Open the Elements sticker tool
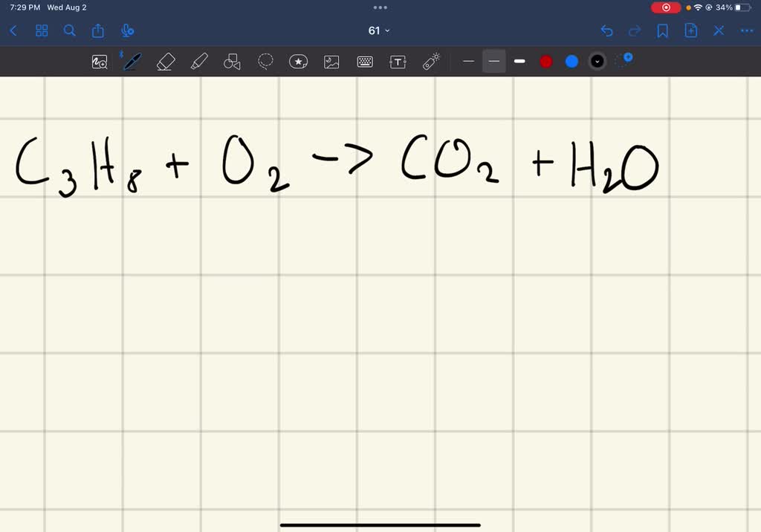The height and width of the screenshot is (532, 761). pos(298,61)
